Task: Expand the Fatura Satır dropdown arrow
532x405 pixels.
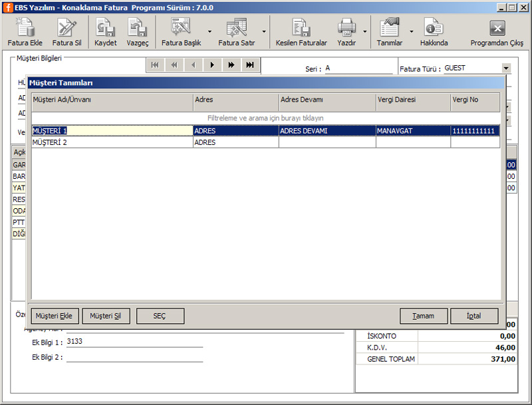Action: point(264,31)
